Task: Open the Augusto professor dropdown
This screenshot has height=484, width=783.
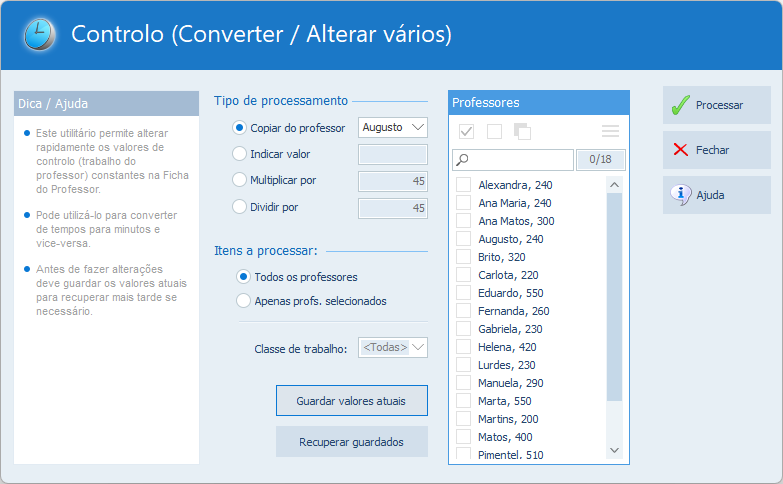Action: coord(393,127)
